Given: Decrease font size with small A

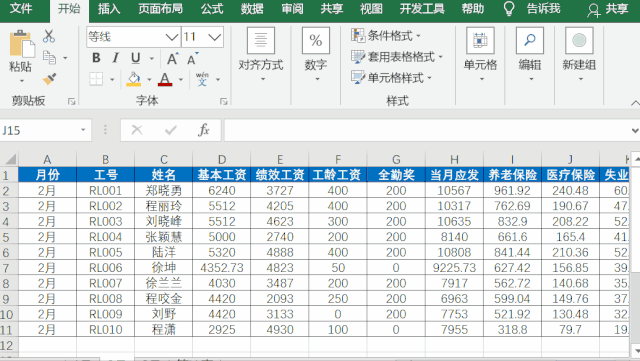Looking at the screenshot, I should tap(192, 59).
